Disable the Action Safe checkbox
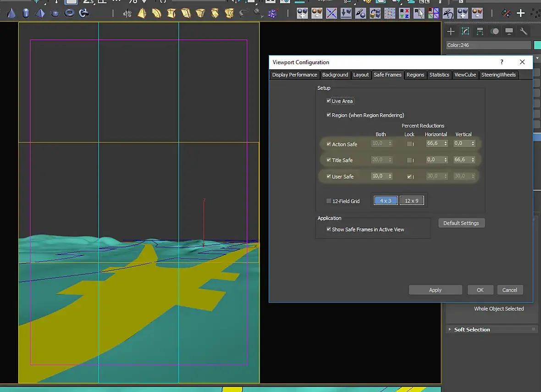 pyautogui.click(x=329, y=144)
